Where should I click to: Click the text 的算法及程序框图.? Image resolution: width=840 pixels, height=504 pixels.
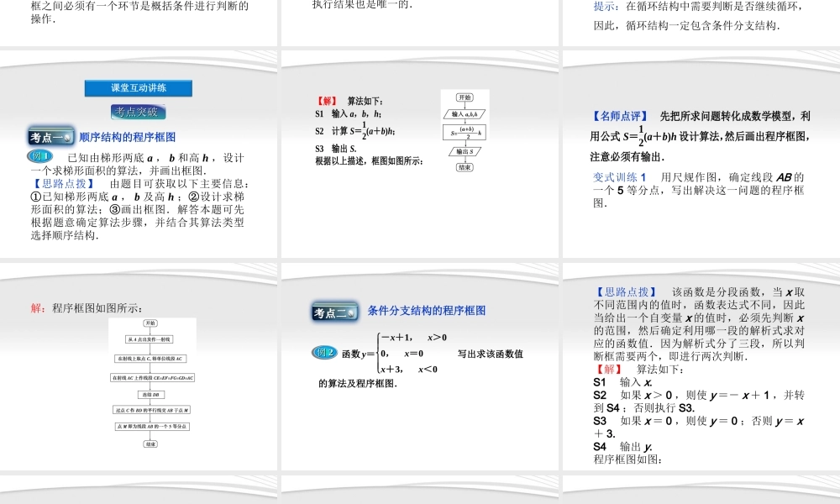pos(358,384)
